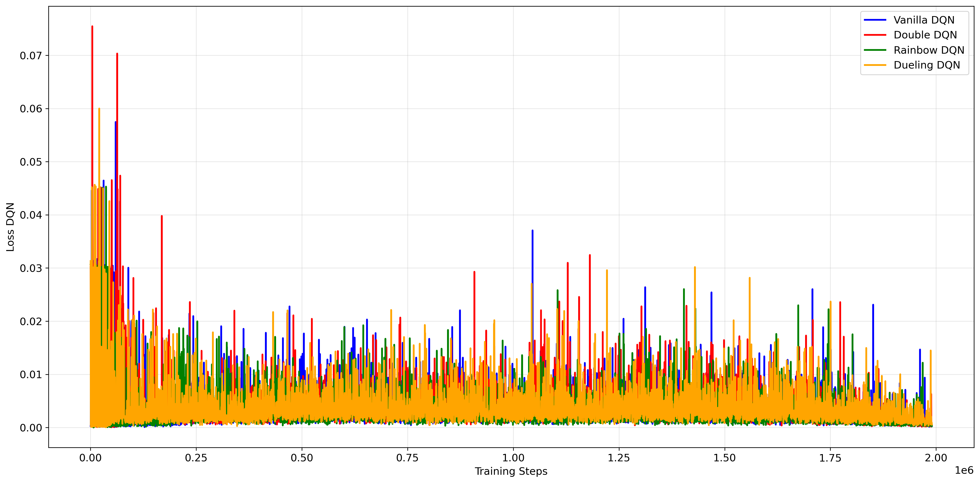The height and width of the screenshot is (483, 980).
Task: Click the Training Steps axis label
Action: 511,471
